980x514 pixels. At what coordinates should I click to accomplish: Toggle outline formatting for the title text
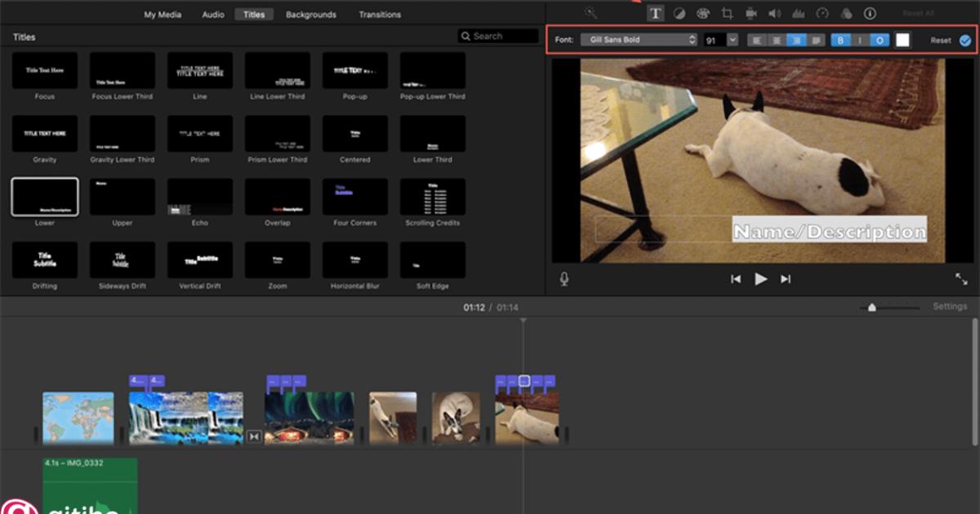coord(879,39)
